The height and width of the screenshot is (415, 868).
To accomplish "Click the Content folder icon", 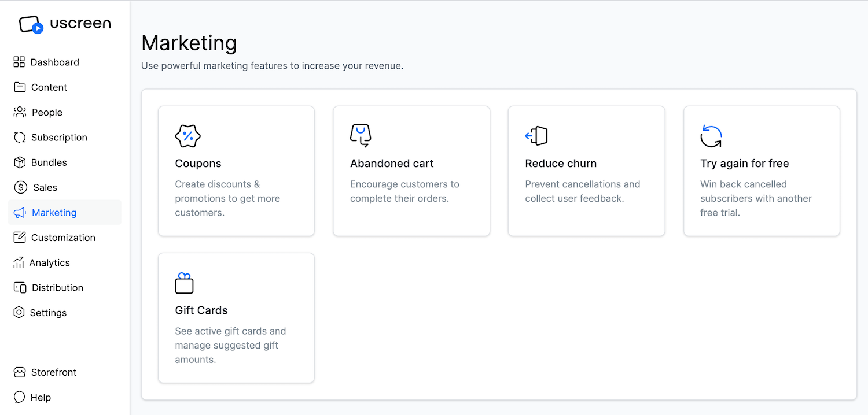I will [20, 87].
